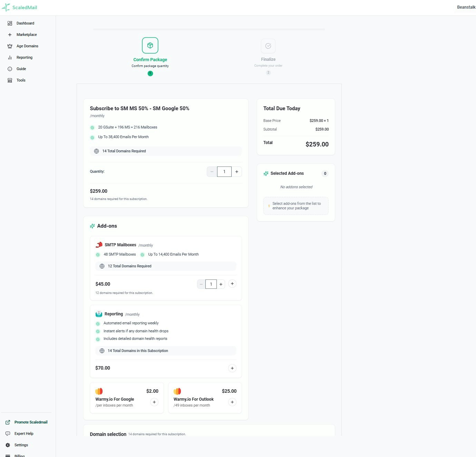Click the '$45.00' SMTP price

103,284
